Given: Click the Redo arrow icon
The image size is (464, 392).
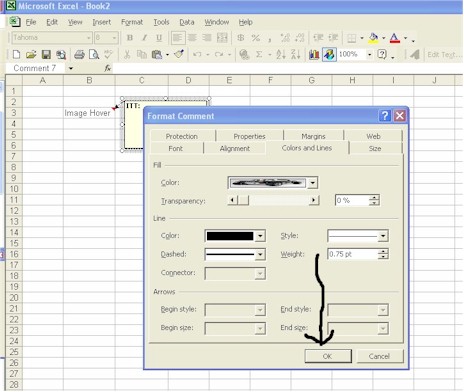Looking at the screenshot, I should [x=219, y=54].
